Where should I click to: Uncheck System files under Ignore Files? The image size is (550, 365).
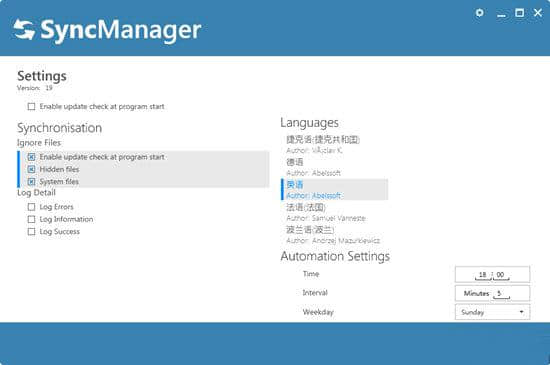point(32,182)
